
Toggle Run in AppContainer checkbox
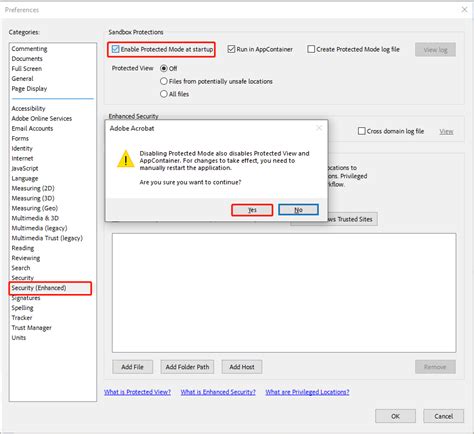[231, 49]
